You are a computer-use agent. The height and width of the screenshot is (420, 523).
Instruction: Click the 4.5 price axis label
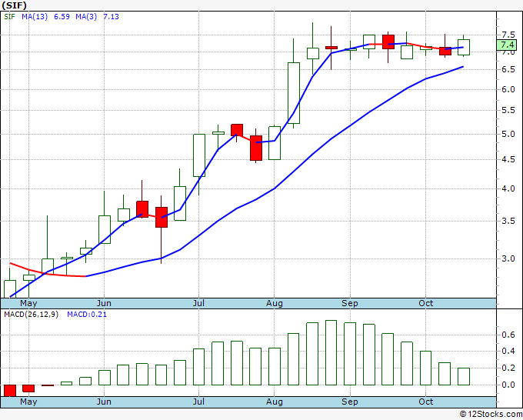point(508,159)
